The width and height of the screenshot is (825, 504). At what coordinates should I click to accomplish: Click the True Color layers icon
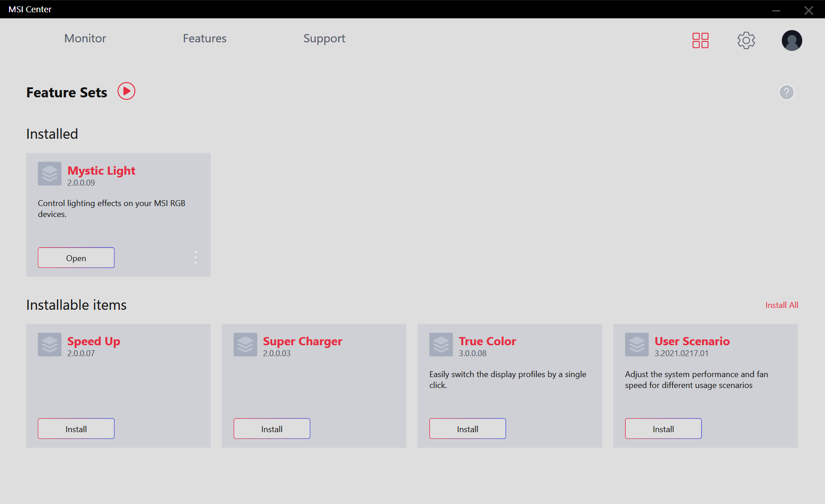441,344
